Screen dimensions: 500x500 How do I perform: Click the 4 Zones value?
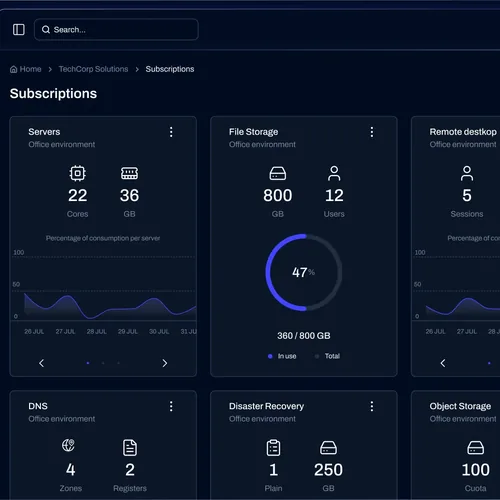71,470
